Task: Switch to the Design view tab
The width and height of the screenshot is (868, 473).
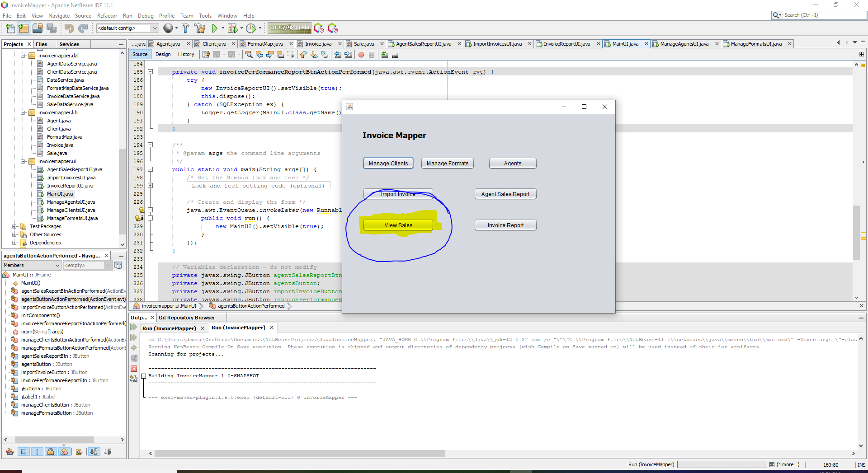Action: (x=163, y=54)
